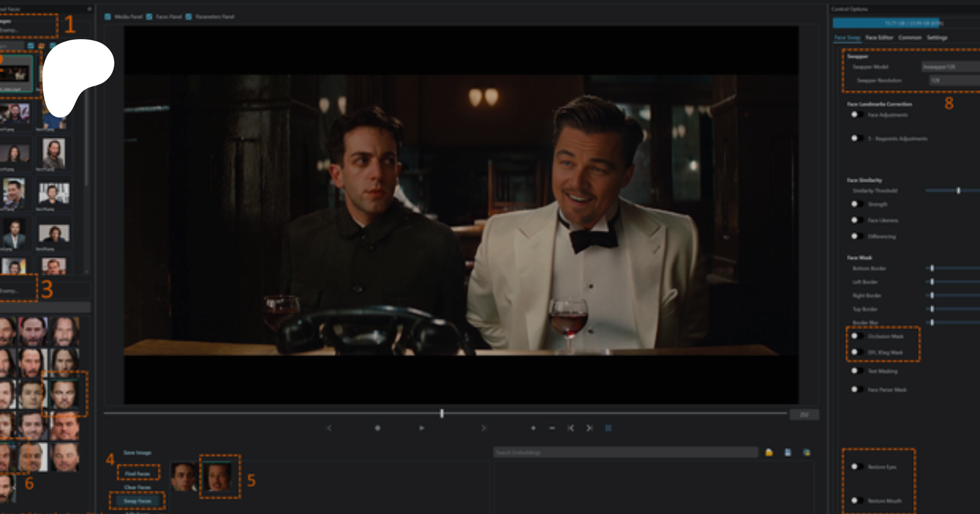Jump to the previous marker icon
Viewport: 980px width, 514px height.
pos(571,428)
